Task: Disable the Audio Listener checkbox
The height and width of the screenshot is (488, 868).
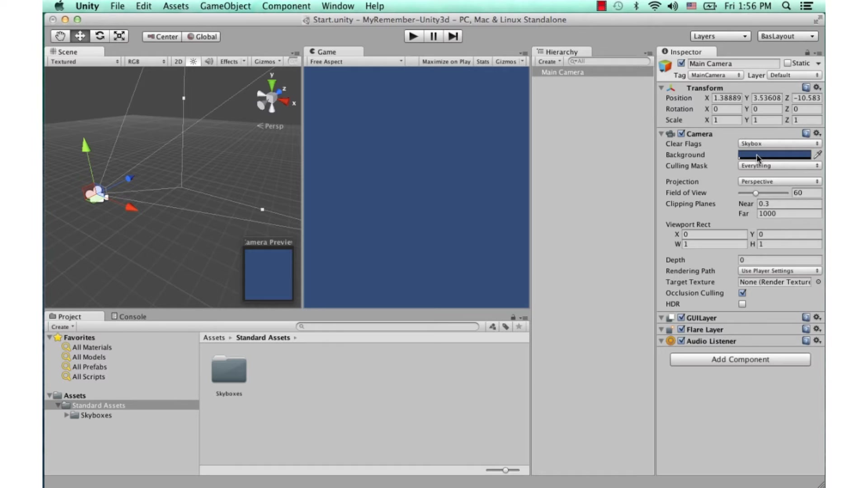Action: (681, 341)
